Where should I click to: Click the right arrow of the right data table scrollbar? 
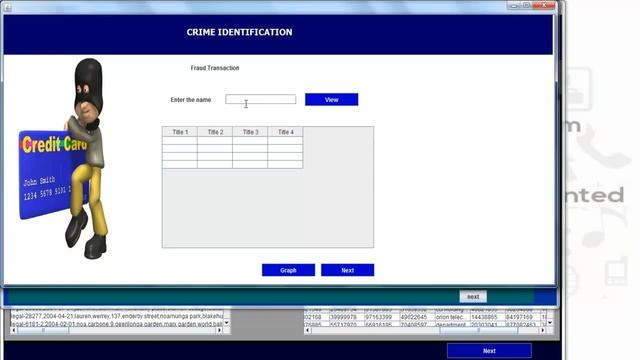point(542,330)
